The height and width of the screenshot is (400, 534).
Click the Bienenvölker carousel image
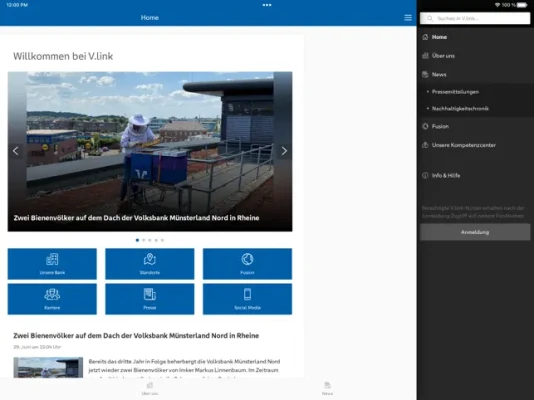pos(150,151)
